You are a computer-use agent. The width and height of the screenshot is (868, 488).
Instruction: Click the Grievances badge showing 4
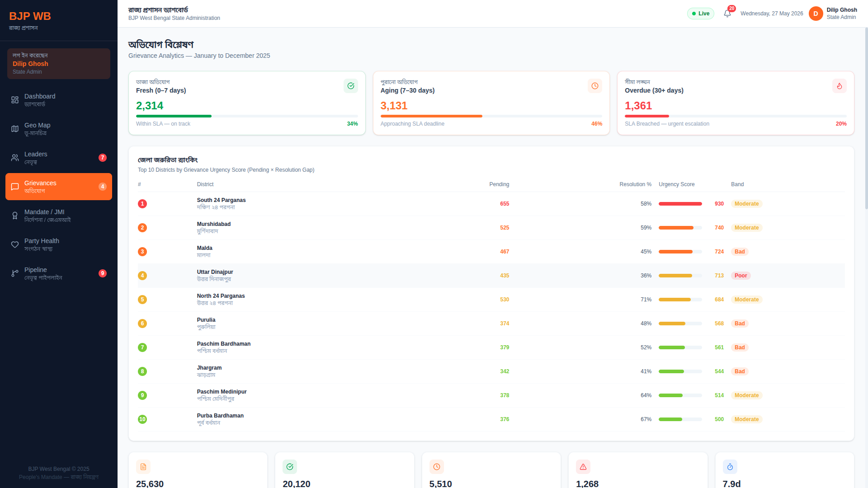click(x=103, y=187)
